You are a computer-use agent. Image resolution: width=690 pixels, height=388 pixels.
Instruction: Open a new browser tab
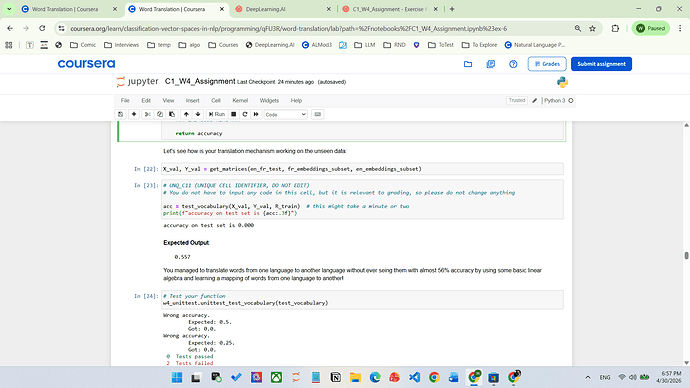tap(452, 9)
